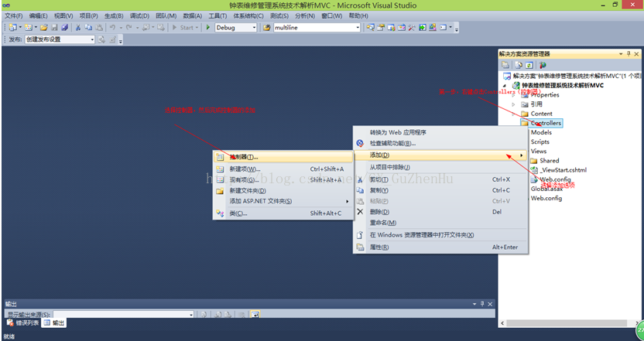The image size is (644, 341).
Task: Choose 属性(R) in the context menu
Action: point(440,247)
